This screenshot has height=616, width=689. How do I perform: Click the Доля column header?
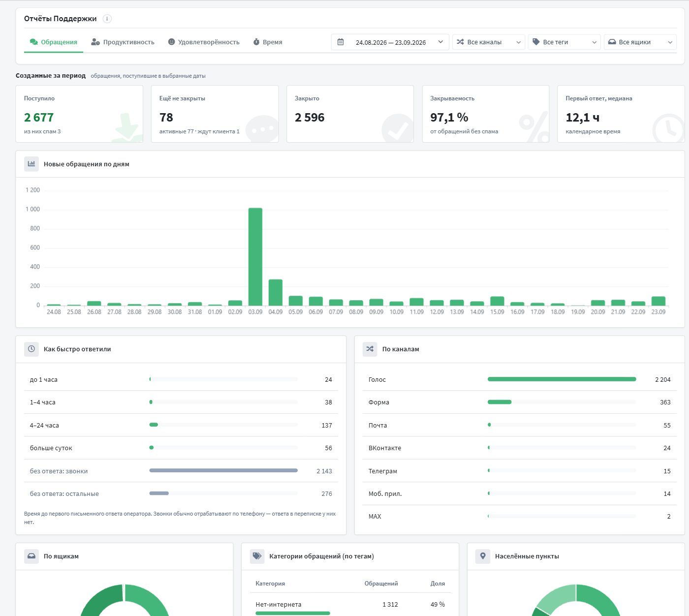(x=438, y=584)
